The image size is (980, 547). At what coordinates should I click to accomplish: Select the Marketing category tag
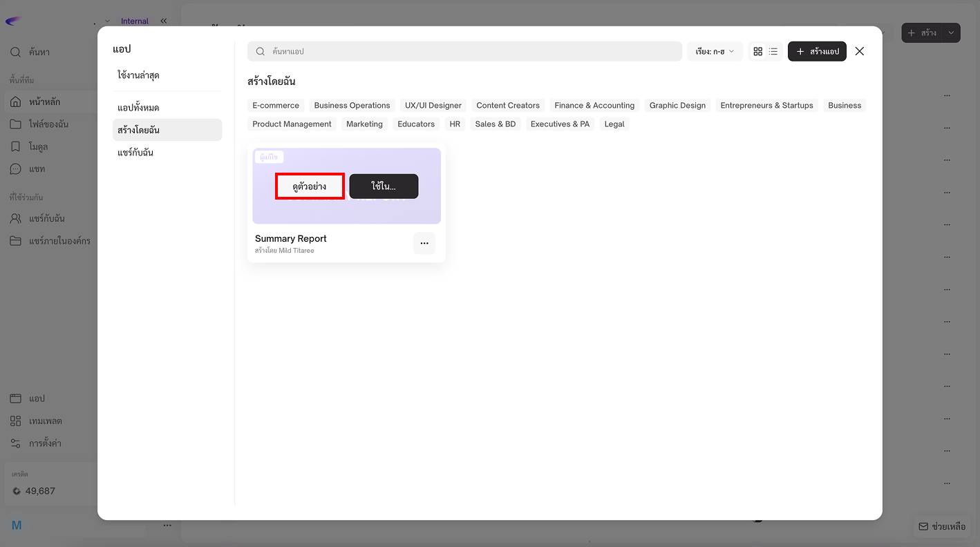[364, 124]
